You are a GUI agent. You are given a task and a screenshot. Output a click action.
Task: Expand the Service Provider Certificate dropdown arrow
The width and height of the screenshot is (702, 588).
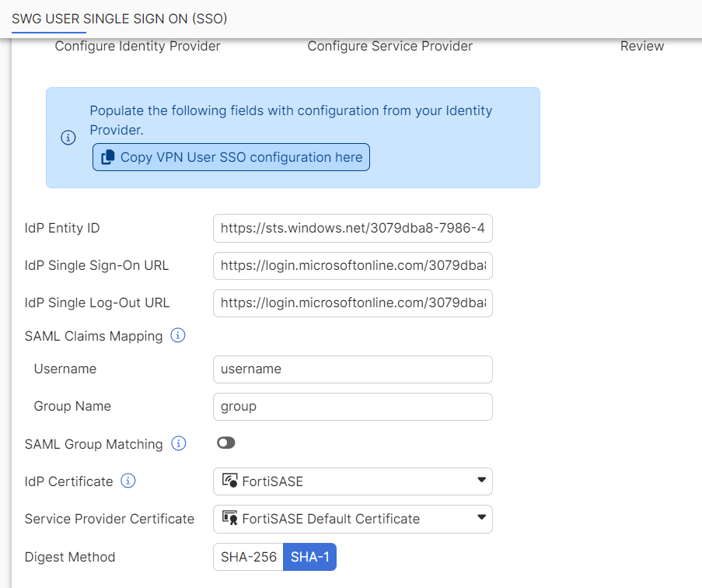(x=481, y=518)
